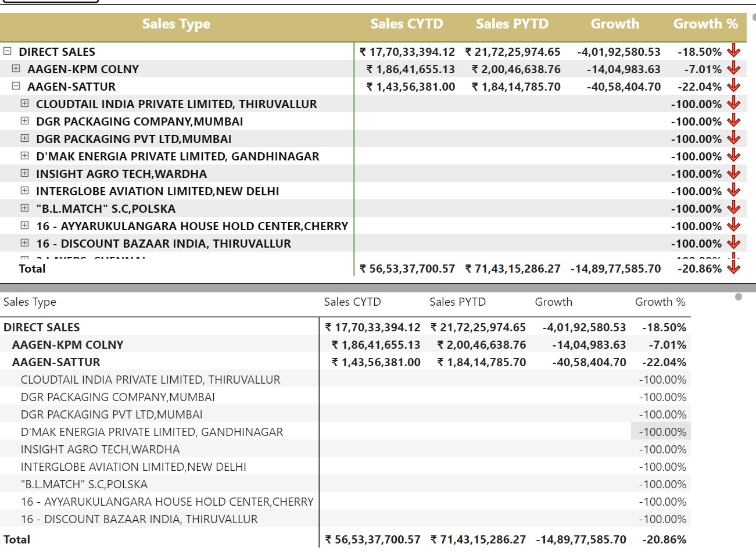Expand DGR PACKAGING COMPANY,MUMBAI row

coord(24,121)
